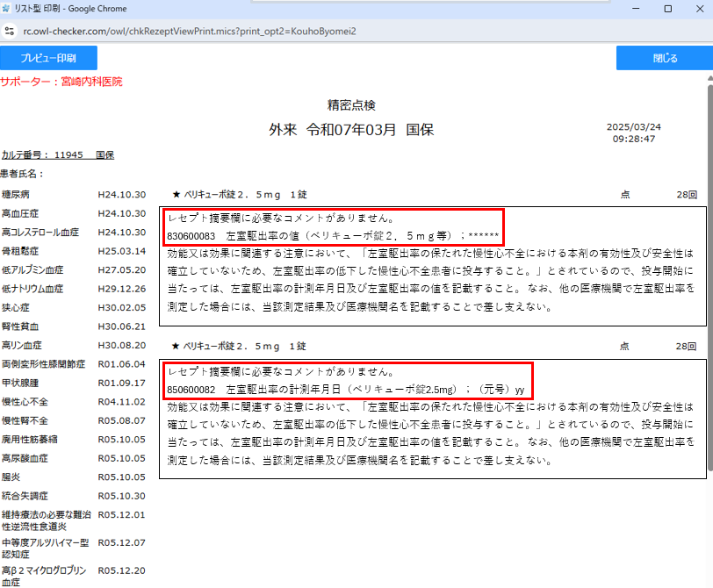Image resolution: width=713 pixels, height=588 pixels.
Task: Click the star icon of second ベリキューボ錠 entry
Action: pos(176,347)
